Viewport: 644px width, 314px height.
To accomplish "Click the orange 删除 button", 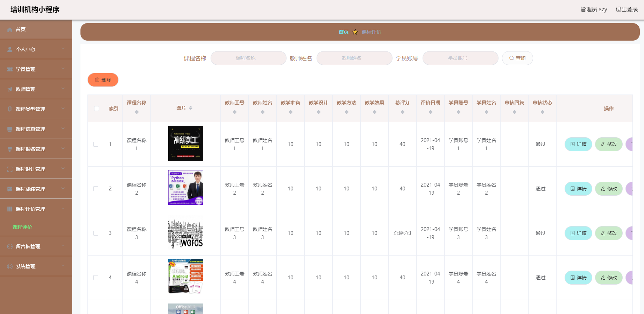I will [x=103, y=80].
